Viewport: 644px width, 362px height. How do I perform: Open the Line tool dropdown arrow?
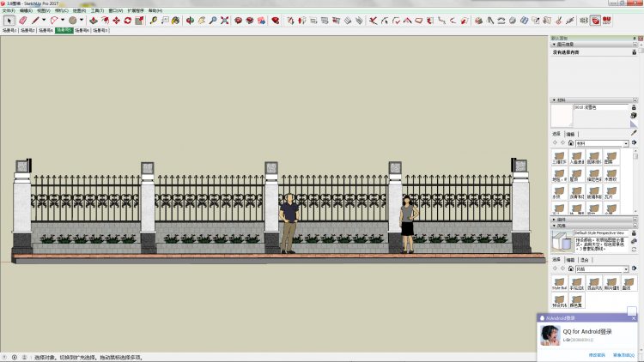[x=44, y=20]
